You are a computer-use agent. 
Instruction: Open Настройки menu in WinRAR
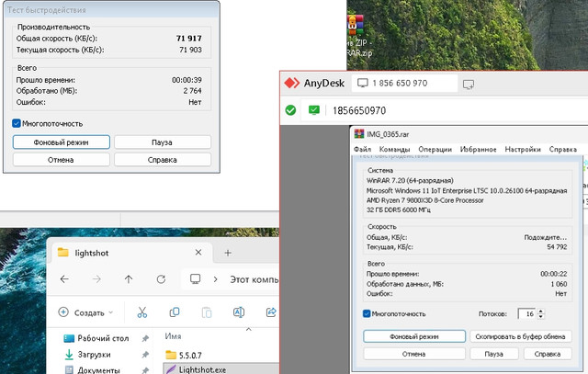(x=523, y=149)
